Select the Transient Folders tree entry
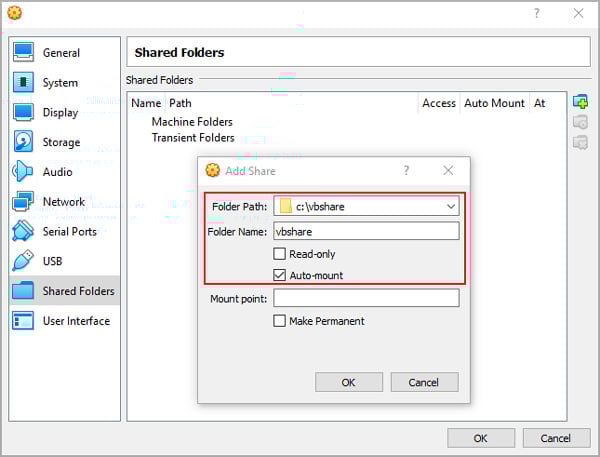The image size is (600, 457). click(193, 137)
